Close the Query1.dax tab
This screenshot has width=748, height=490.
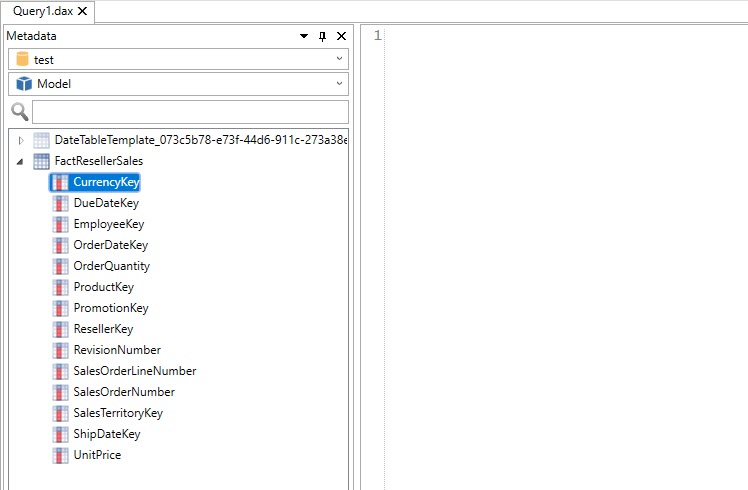click(x=83, y=12)
